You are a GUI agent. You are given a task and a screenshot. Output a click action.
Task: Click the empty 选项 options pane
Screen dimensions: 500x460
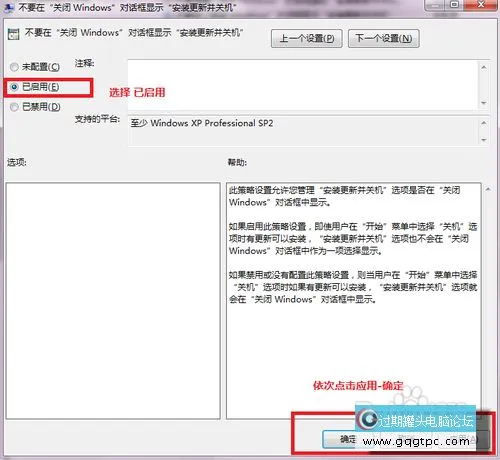click(113, 301)
